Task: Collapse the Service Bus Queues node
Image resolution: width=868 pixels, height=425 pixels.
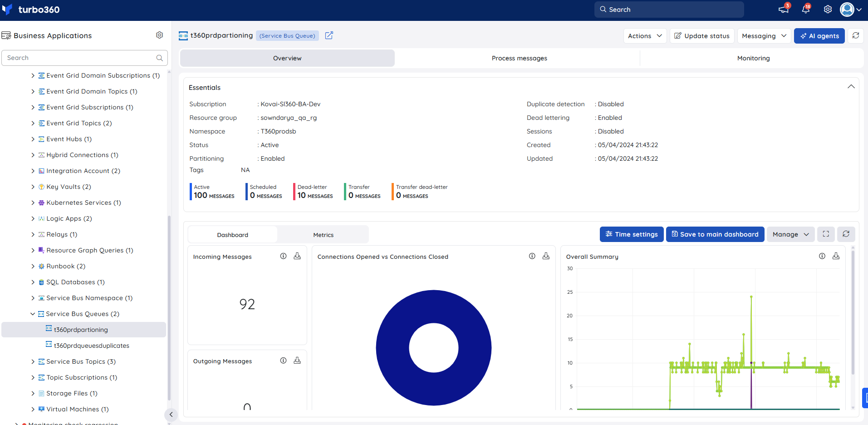Action: click(33, 314)
